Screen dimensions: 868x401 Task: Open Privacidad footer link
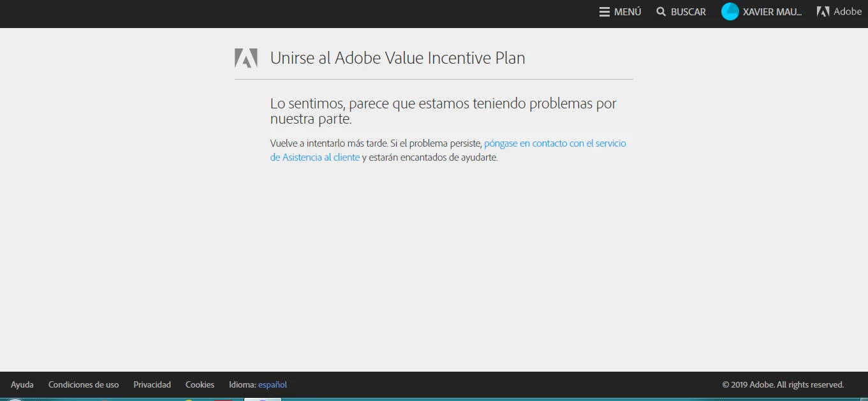click(x=152, y=384)
